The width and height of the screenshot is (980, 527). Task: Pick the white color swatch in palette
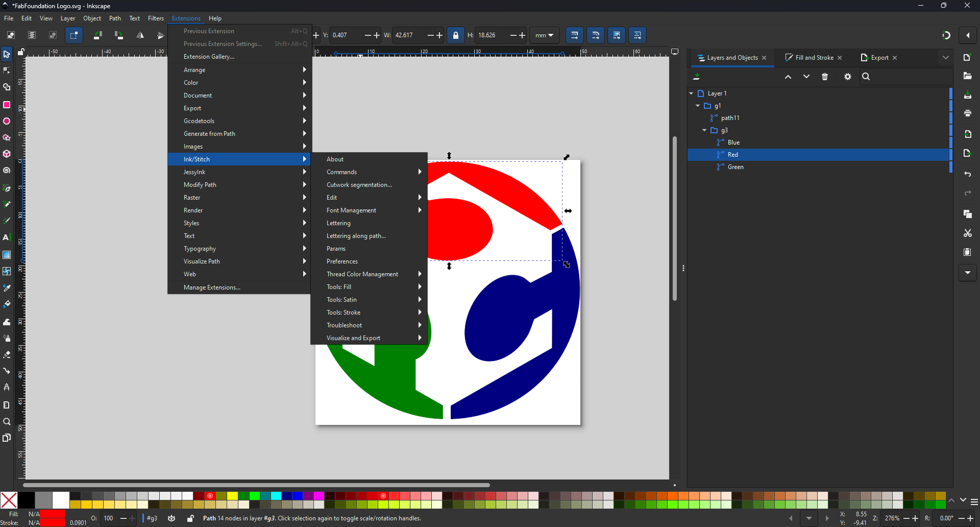click(x=61, y=500)
